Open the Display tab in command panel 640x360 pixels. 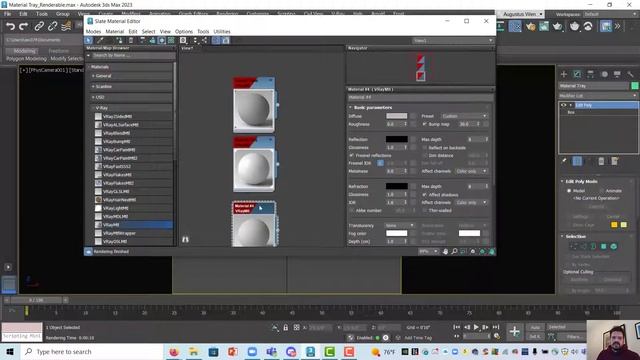[617, 74]
